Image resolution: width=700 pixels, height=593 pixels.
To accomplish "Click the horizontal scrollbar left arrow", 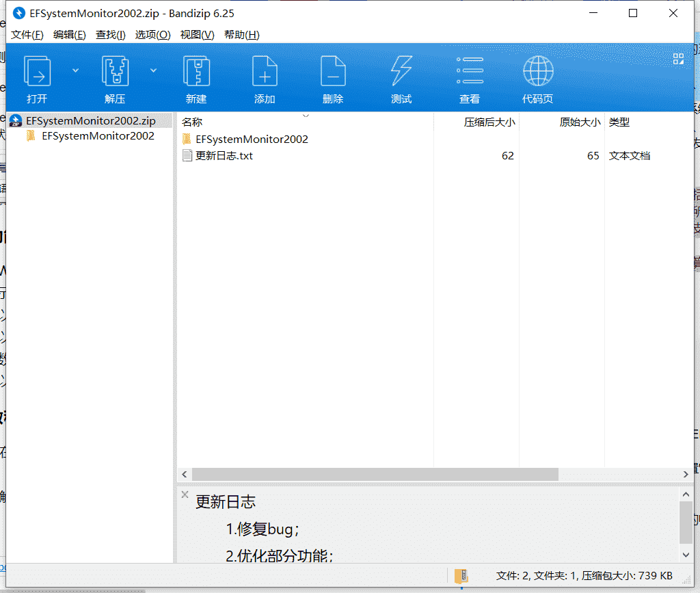I will pos(185,474).
